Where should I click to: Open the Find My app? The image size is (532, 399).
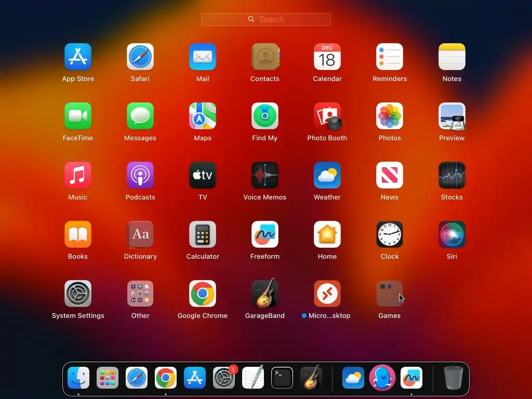265,116
